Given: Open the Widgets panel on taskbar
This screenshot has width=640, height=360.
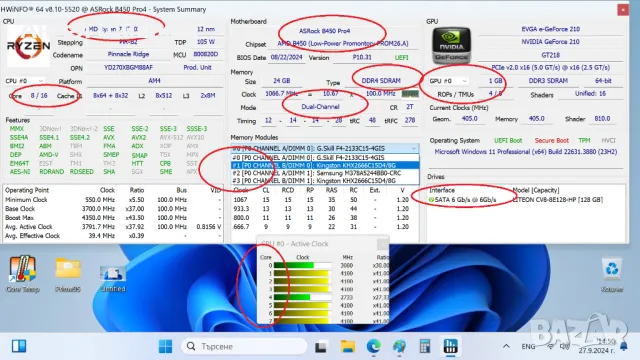Looking at the screenshot, I should tap(19, 346).
